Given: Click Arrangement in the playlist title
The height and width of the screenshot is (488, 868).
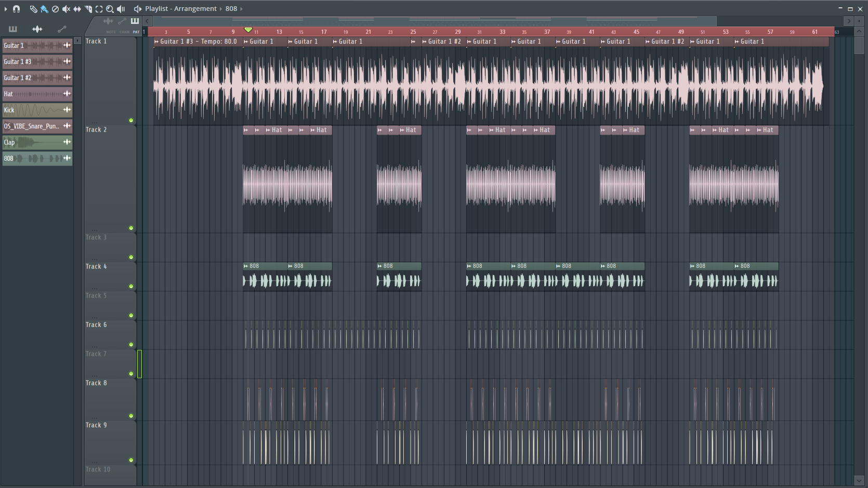Looking at the screenshot, I should [195, 9].
